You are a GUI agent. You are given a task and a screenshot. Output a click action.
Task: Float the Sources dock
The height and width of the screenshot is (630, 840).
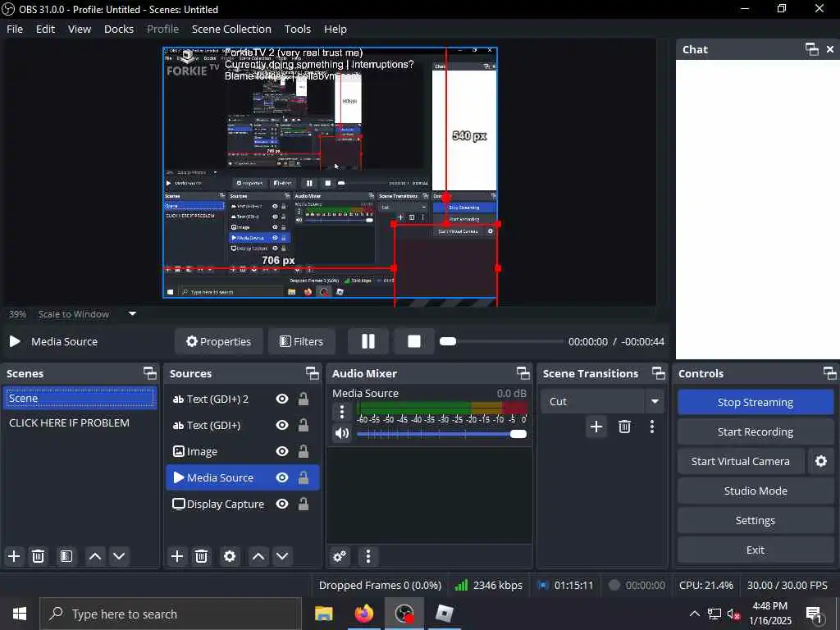(313, 373)
